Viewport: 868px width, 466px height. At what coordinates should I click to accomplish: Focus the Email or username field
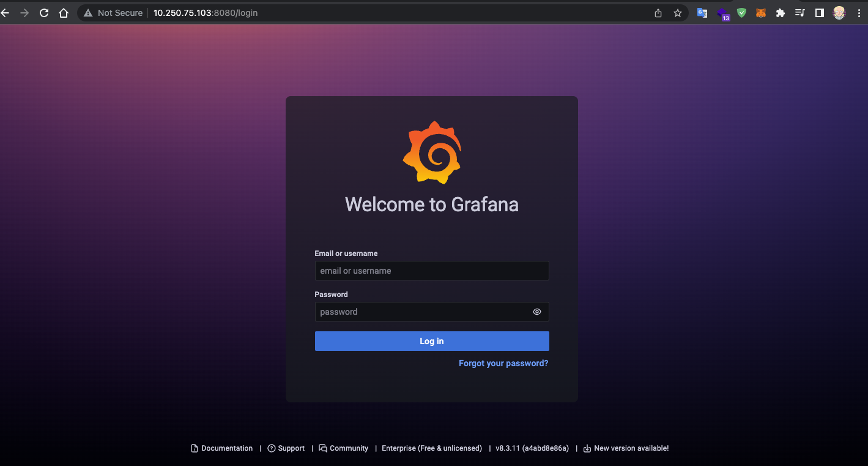432,271
